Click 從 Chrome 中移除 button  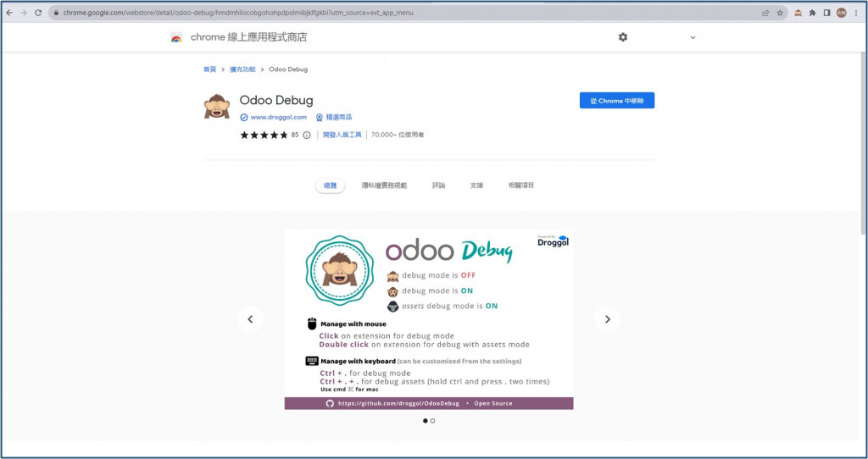(617, 101)
